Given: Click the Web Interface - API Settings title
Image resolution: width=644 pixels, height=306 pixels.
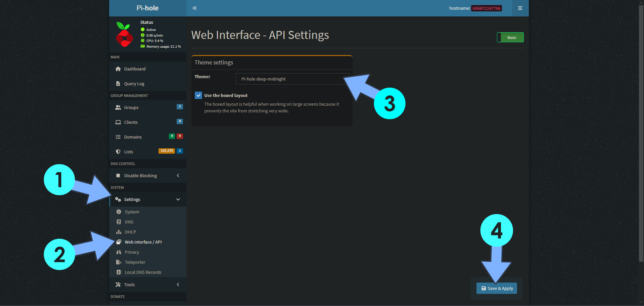Looking at the screenshot, I should tap(260, 35).
